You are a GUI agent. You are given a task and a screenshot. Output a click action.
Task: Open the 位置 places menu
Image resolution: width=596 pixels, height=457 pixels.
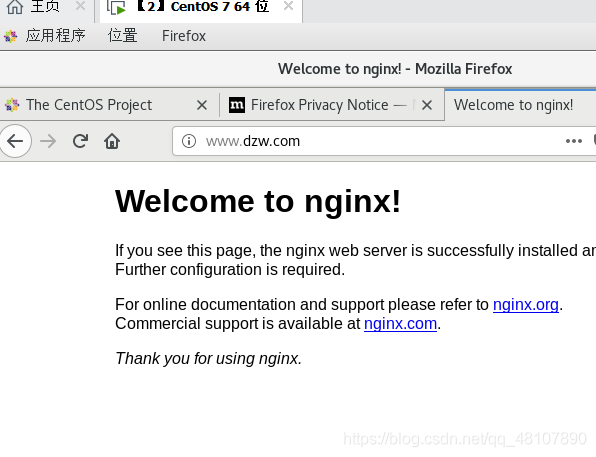pos(122,36)
